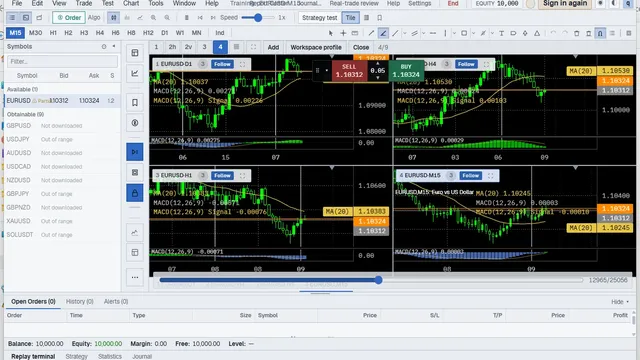Image resolution: width=640 pixels, height=360 pixels.
Task: Select the horizontal line tool
Action: [x=433, y=33]
